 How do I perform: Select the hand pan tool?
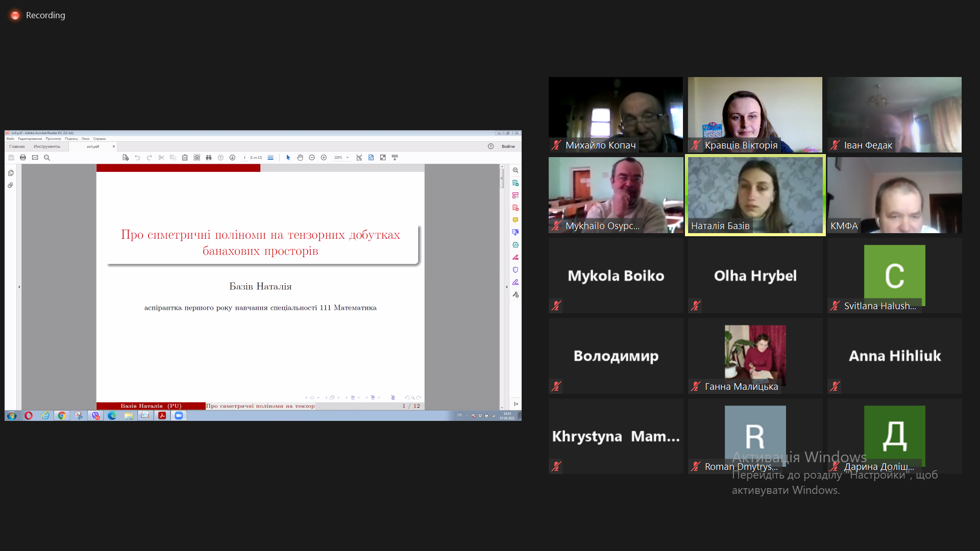pyautogui.click(x=300, y=158)
